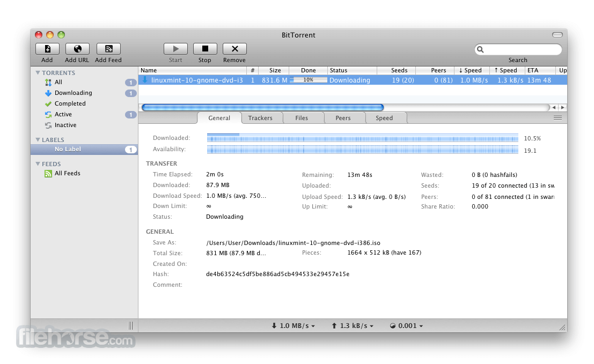Click the All Feeds RSS icon
The image size is (594, 364).
(48, 174)
